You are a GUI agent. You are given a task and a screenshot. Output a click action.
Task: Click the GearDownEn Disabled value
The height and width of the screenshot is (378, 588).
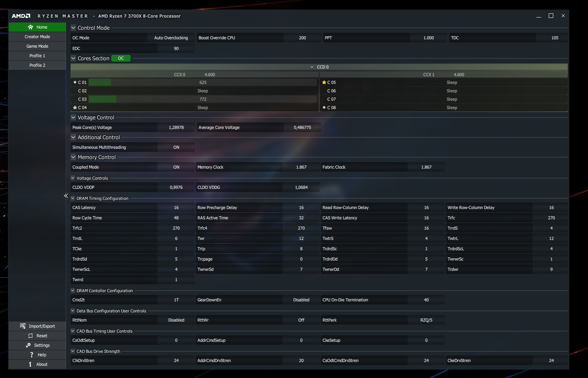[301, 300]
